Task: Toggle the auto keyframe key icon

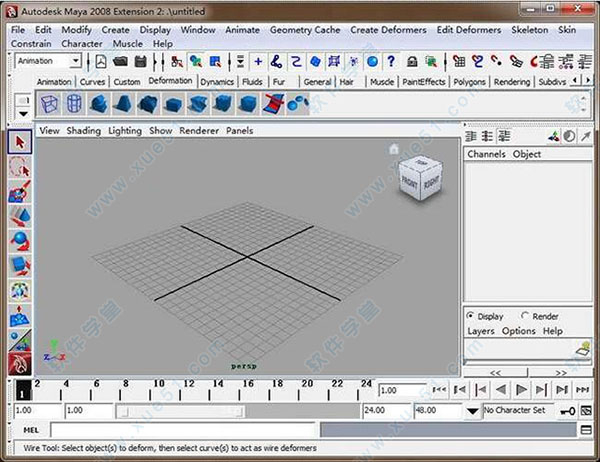Action: pyautogui.click(x=568, y=411)
